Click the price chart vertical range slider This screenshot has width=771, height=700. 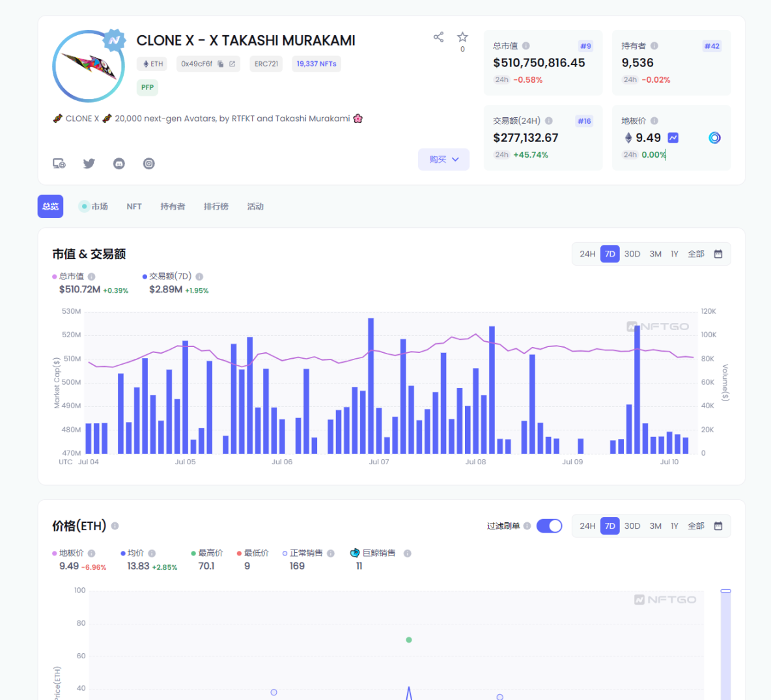(x=725, y=645)
